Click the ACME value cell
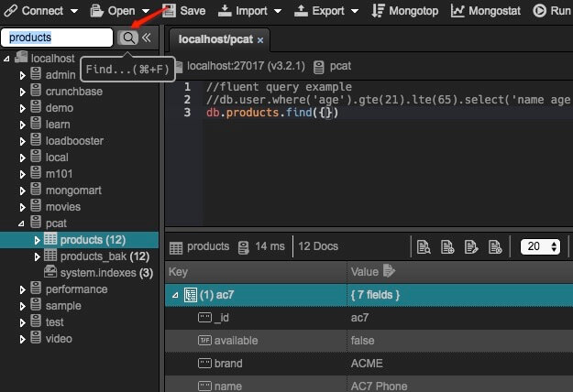Screen dimensions: 573x392 pyautogui.click(x=367, y=364)
